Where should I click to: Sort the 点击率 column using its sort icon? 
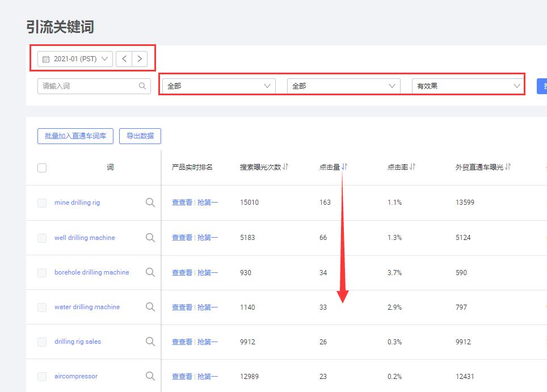(413, 167)
